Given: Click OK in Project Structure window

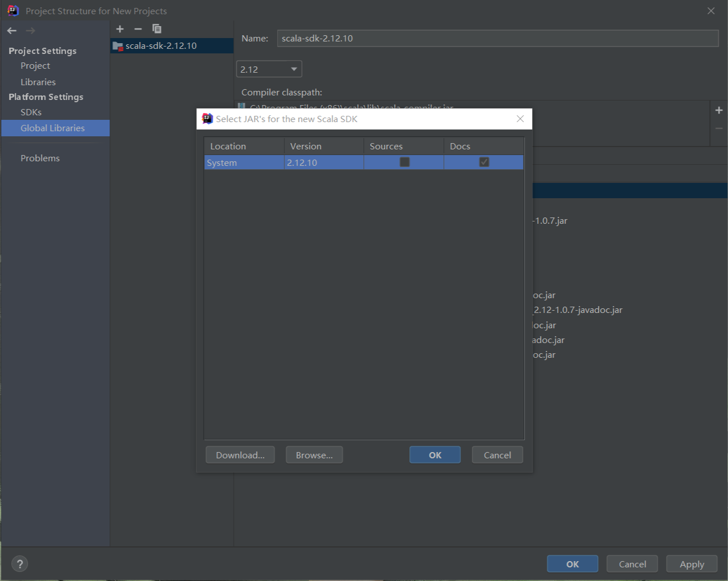Looking at the screenshot, I should [572, 564].
